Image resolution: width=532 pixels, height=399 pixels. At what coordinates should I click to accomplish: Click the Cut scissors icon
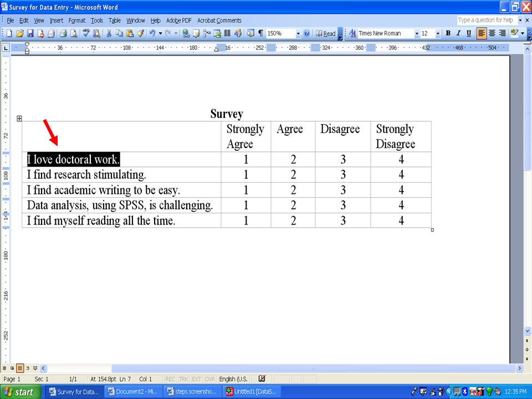click(x=109, y=34)
